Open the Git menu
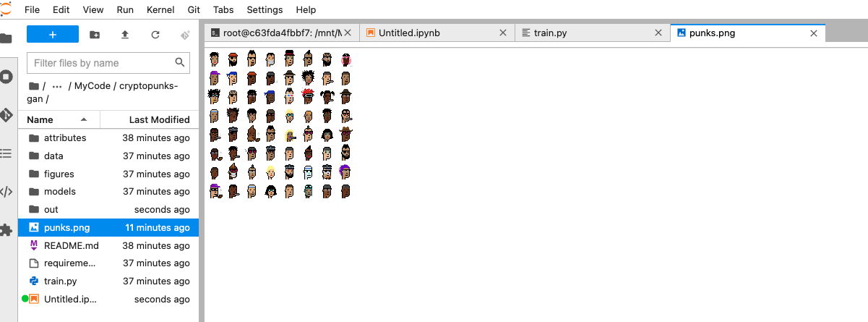Viewport: 868px width, 322px height. click(194, 10)
